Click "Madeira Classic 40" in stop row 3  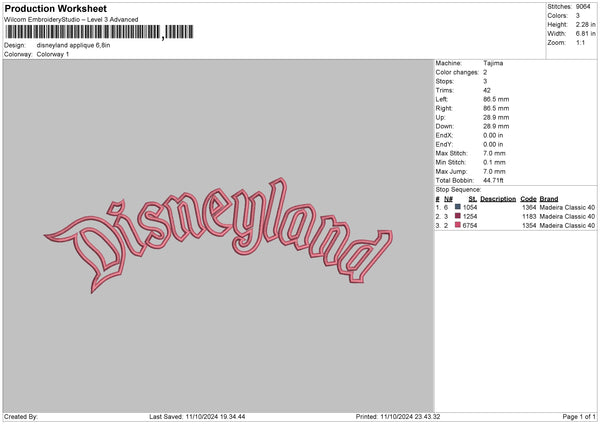click(567, 225)
